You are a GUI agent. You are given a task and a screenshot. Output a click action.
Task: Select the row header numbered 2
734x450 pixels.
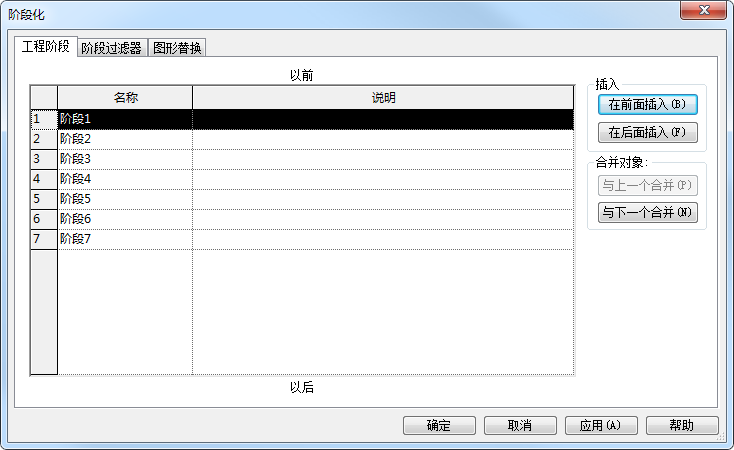coord(44,139)
